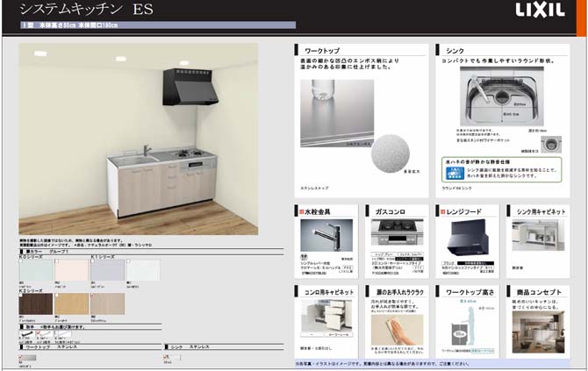Image resolution: width=588 pixels, height=371 pixels.
Task: Open the embossed stainless worktop photo
Action: (337, 113)
